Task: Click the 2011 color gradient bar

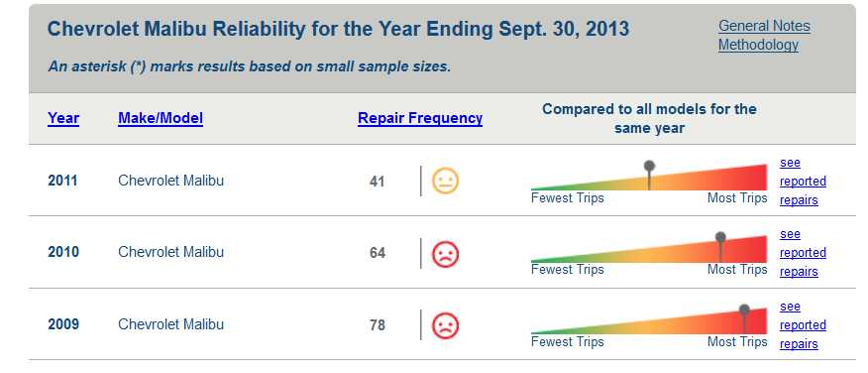Action: coord(649,178)
